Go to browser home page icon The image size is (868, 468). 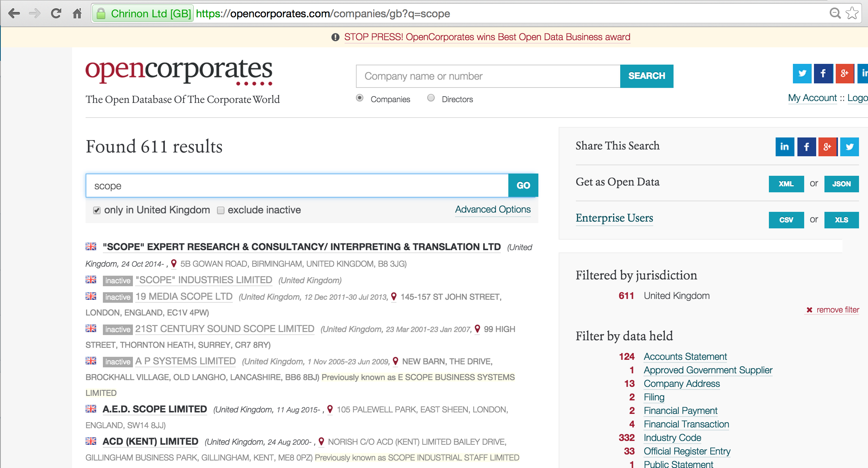(x=77, y=14)
